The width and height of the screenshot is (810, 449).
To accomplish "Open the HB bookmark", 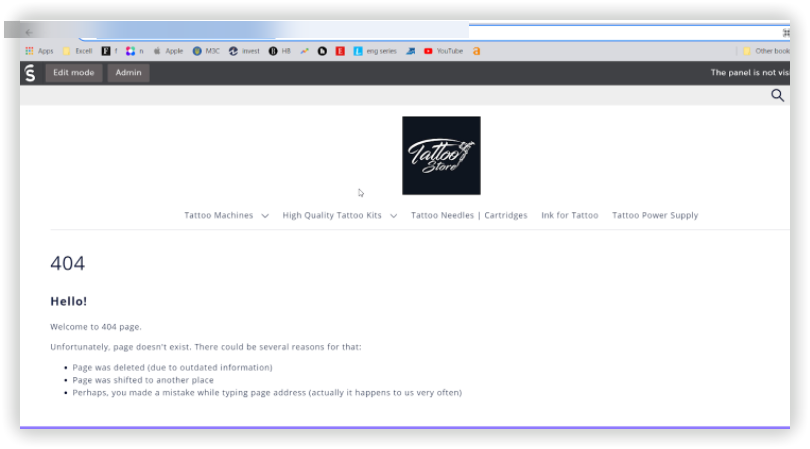I will pos(280,51).
